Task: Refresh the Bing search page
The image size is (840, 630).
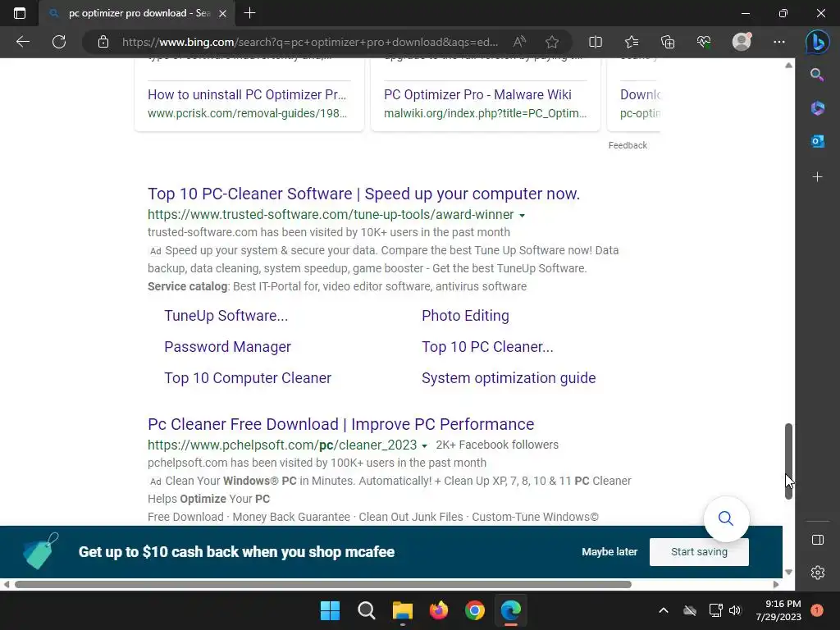Action: [x=59, y=42]
